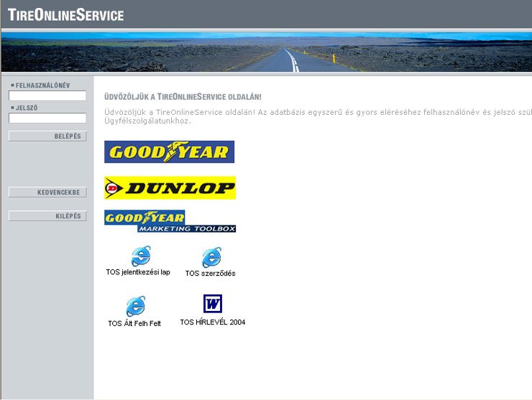Click the TOS Ált Felh Felt text label
The width and height of the screenshot is (532, 400).
134,323
